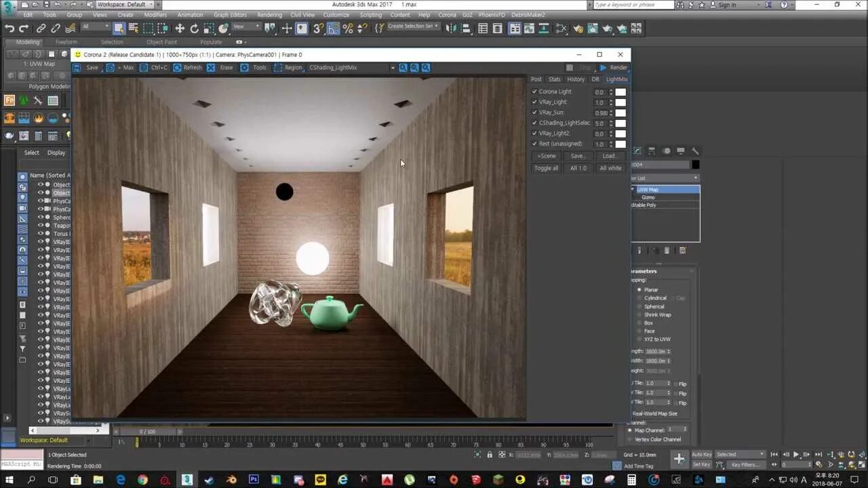The image size is (868, 488).
Task: Select the Zoom In icon in Corona frame buffer
Action: 403,68
